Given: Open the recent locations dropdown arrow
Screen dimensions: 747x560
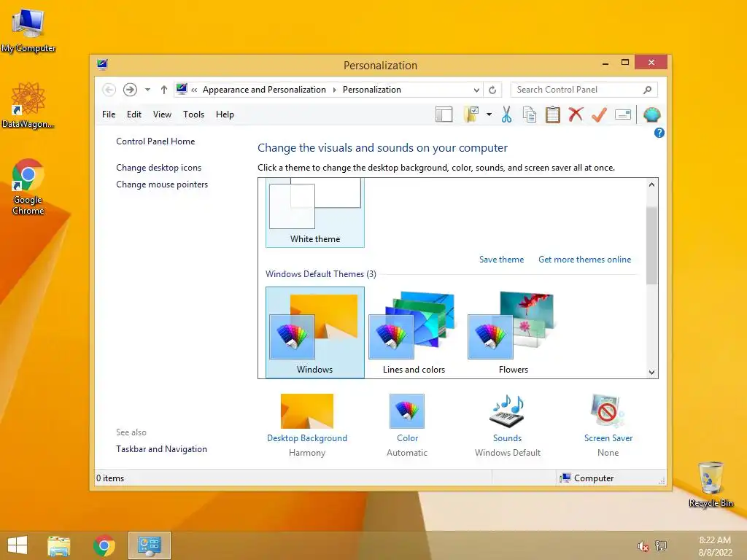Looking at the screenshot, I should 147,90.
